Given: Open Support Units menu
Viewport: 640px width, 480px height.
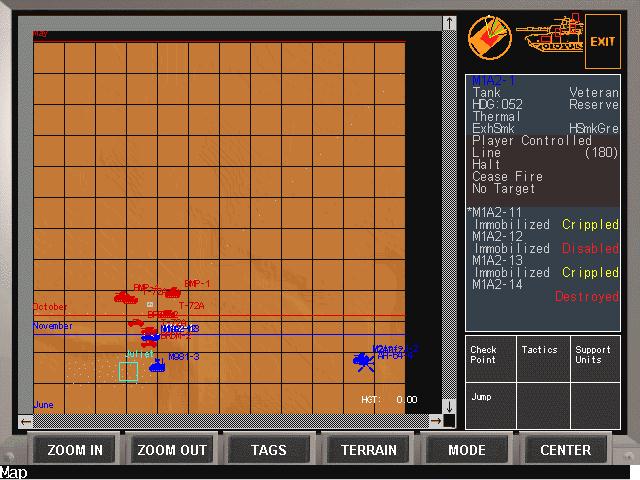Looking at the screenshot, I should coord(595,359).
